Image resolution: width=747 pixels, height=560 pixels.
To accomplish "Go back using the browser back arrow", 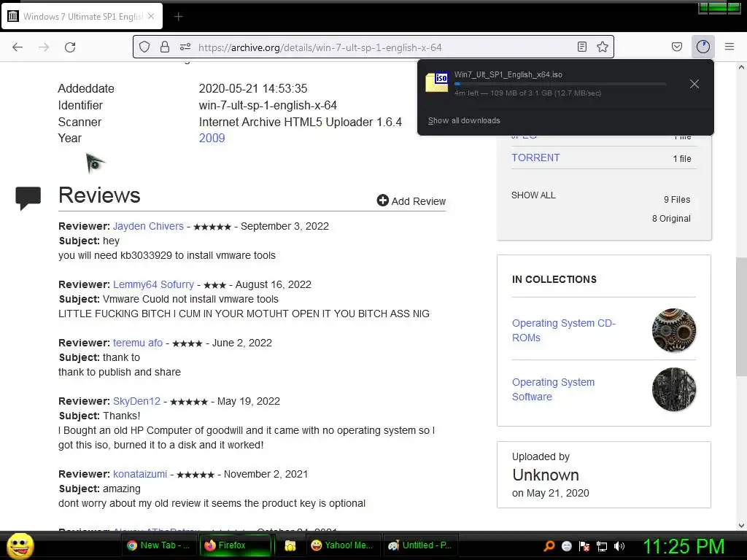I will coord(18,47).
